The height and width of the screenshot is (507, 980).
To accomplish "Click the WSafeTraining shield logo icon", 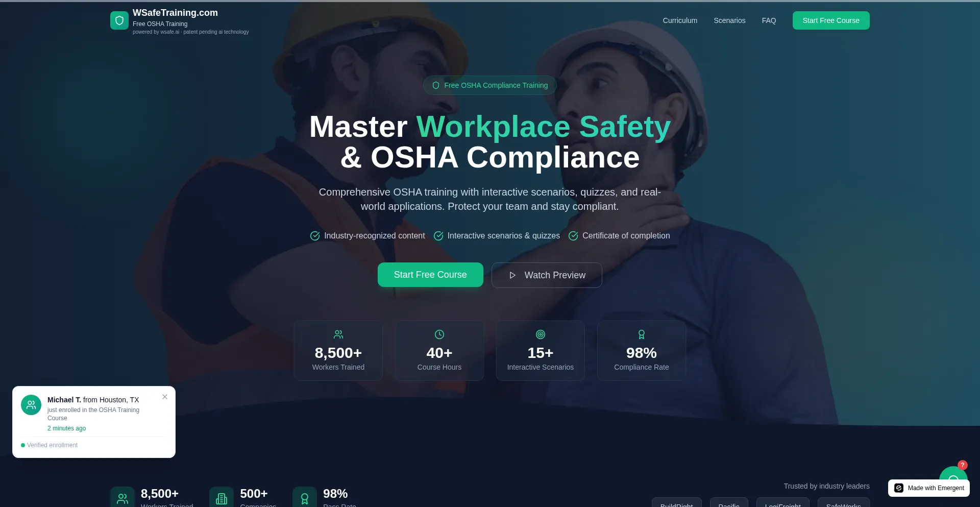I will click(119, 20).
